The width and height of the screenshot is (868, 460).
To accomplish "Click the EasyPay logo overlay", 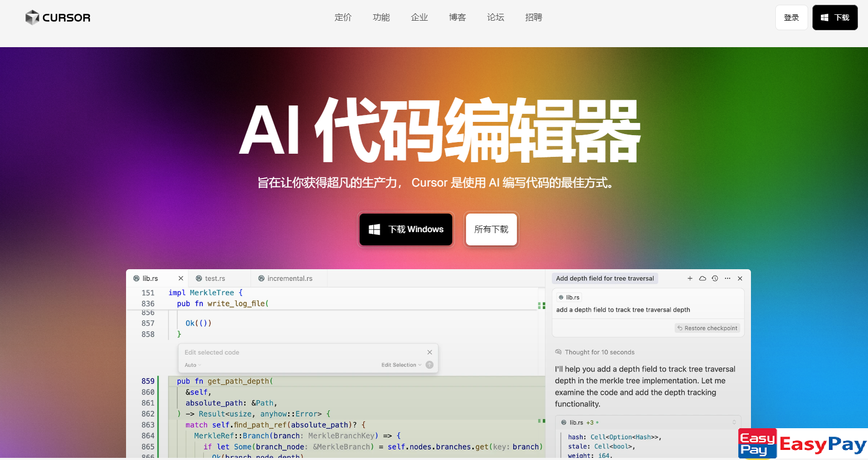I will [803, 444].
